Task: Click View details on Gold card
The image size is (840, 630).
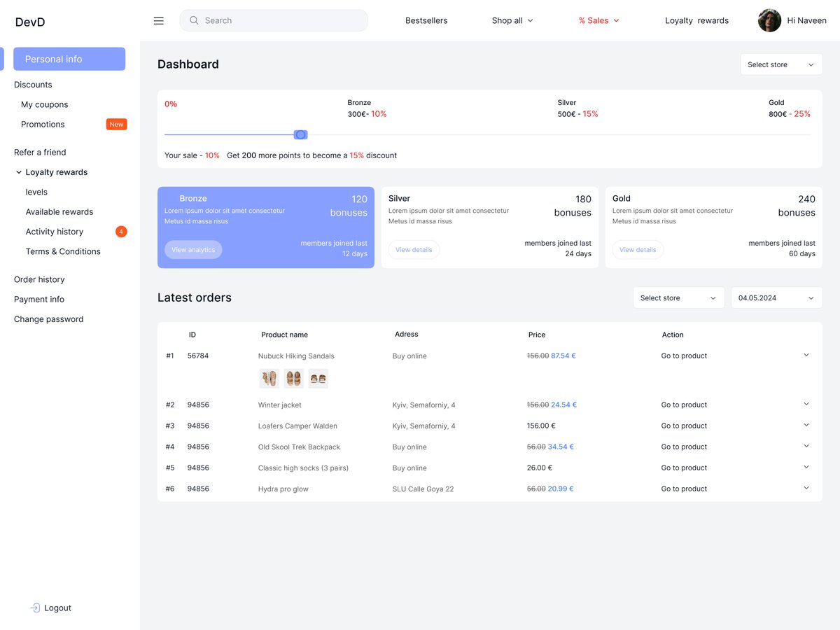Action: tap(638, 250)
